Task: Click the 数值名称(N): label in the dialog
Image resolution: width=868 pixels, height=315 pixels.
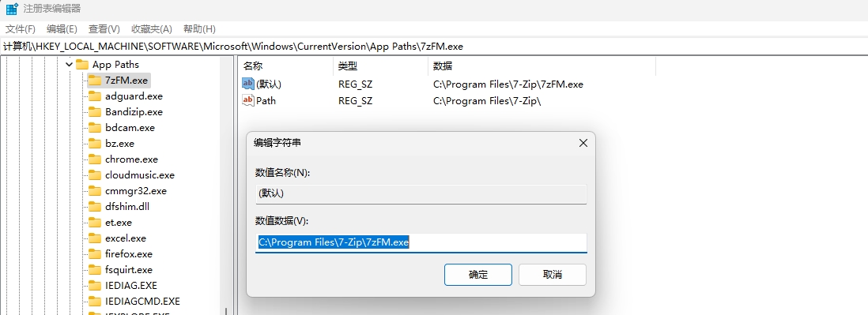Action: pos(283,172)
